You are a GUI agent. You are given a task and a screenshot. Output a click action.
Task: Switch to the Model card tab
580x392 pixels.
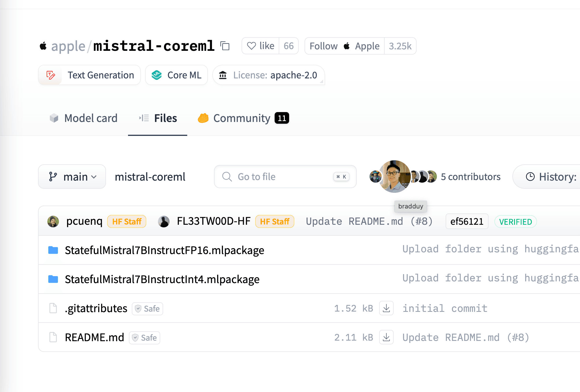(x=83, y=118)
